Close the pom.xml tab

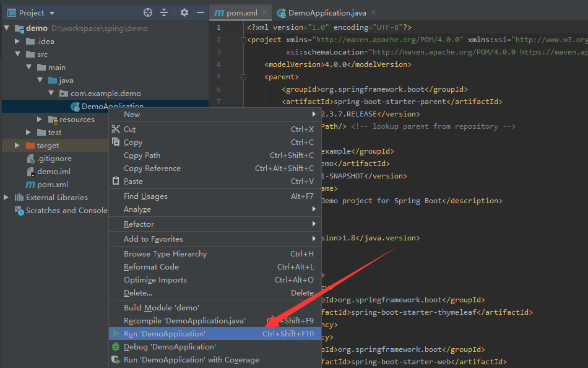[264, 12]
